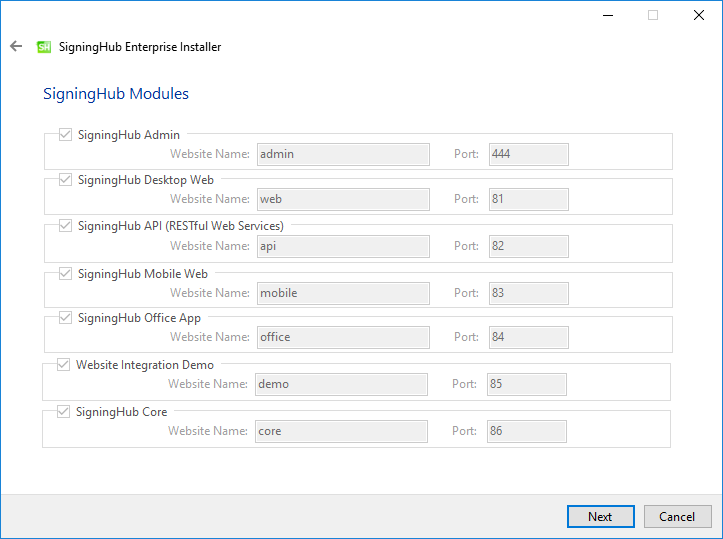
Task: Minimize the installer window
Action: (608, 15)
